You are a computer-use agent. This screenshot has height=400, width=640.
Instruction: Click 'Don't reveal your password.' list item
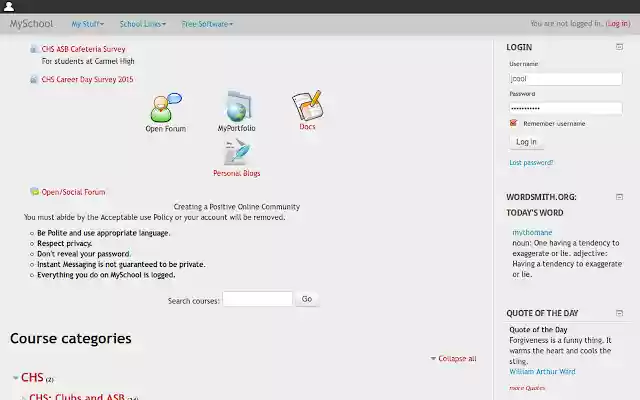[x=84, y=254]
